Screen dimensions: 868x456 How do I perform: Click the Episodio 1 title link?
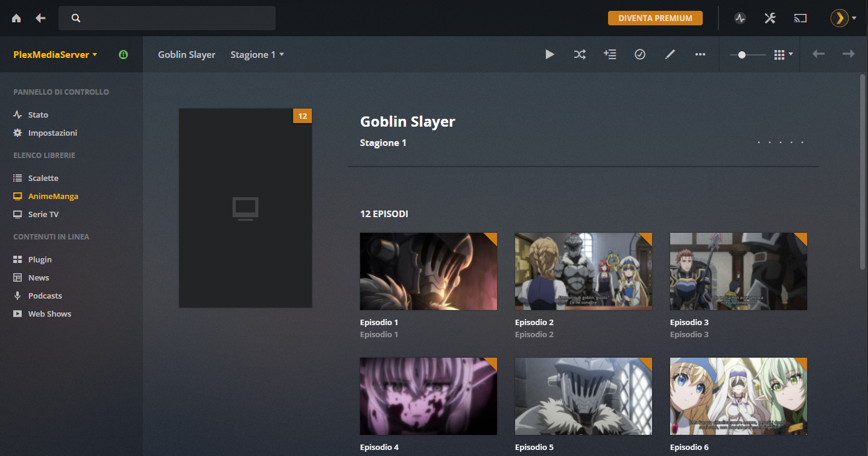379,322
